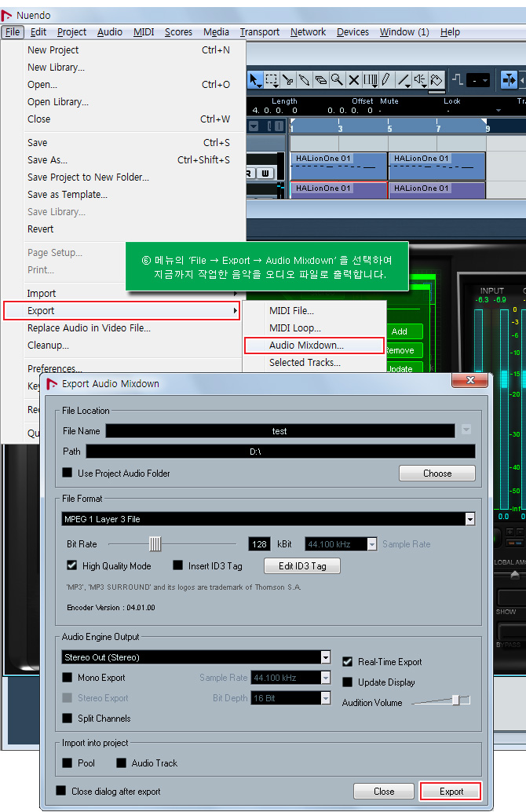Choose Export in the File menu
Image resolution: width=526 pixels, height=812 pixels.
pyautogui.click(x=122, y=310)
